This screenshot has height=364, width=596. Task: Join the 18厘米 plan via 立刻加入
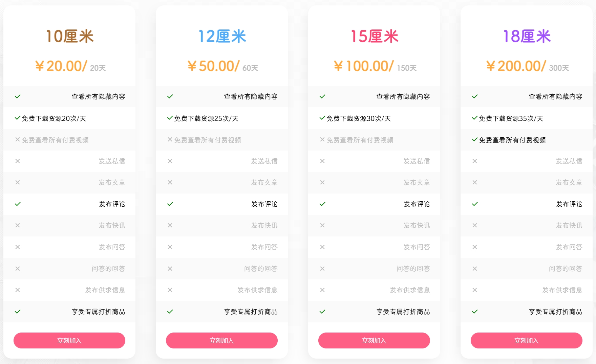pos(527,340)
